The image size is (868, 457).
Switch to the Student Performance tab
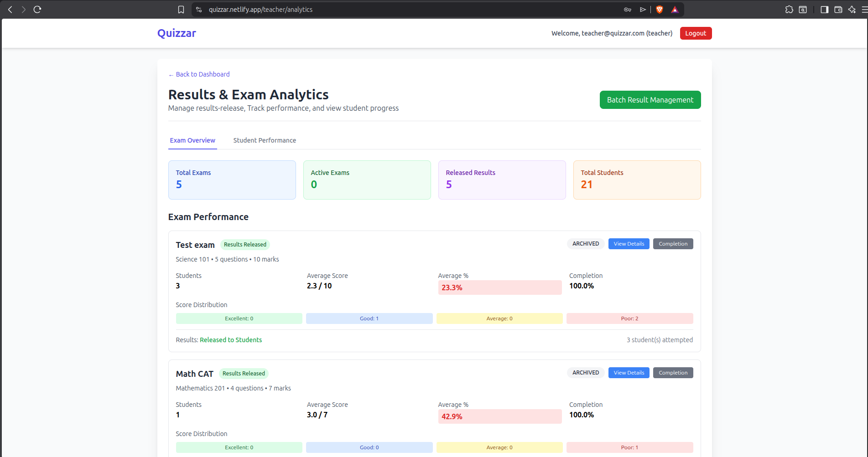[265, 140]
